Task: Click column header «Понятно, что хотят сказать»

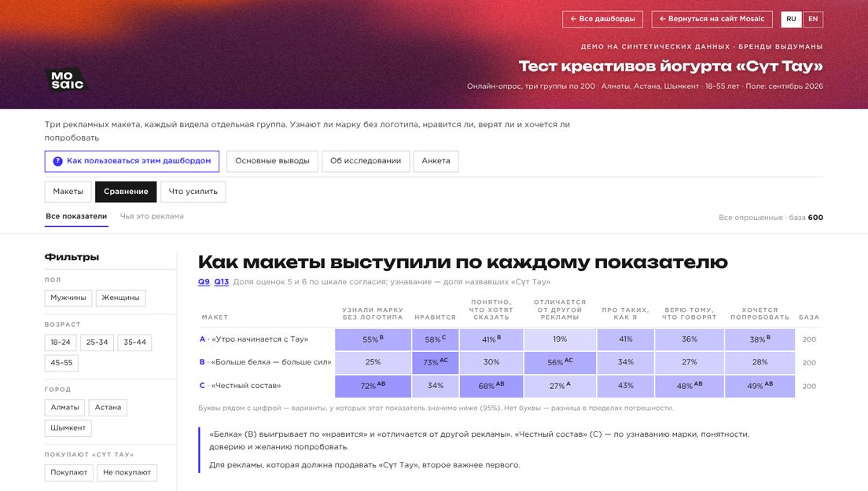Action: pyautogui.click(x=491, y=310)
